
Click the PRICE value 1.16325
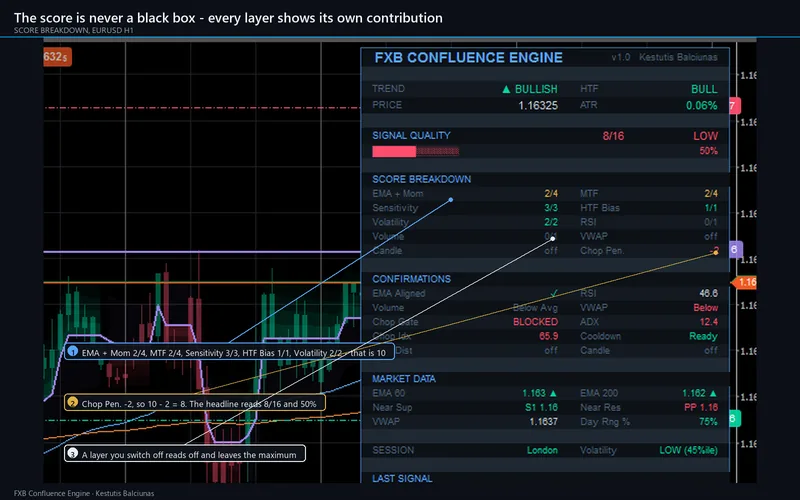point(538,106)
